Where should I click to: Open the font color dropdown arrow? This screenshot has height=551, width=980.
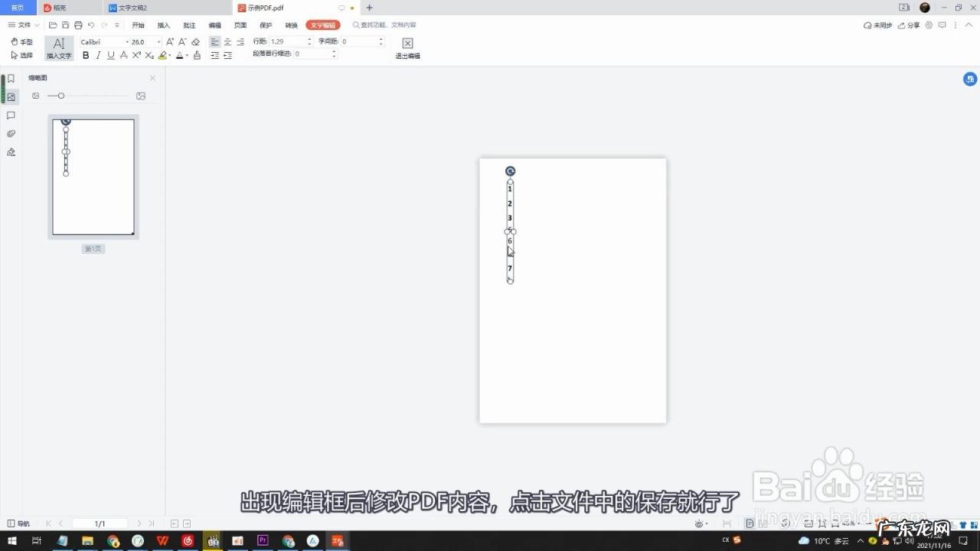[187, 55]
